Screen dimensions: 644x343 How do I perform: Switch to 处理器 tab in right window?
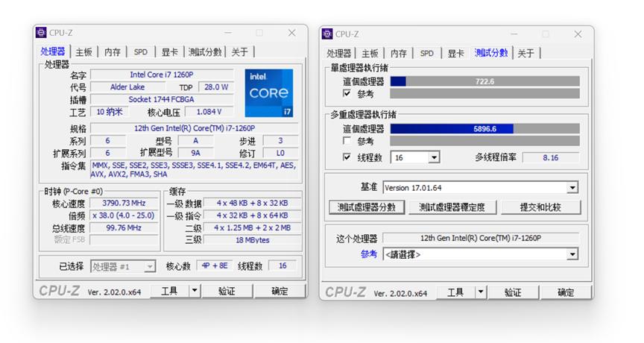pyautogui.click(x=339, y=53)
